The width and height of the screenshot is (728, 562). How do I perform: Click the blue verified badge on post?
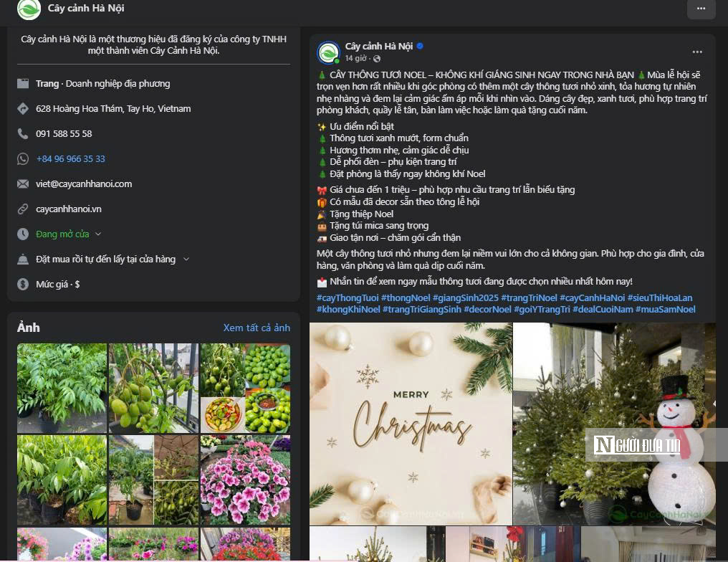(420, 46)
